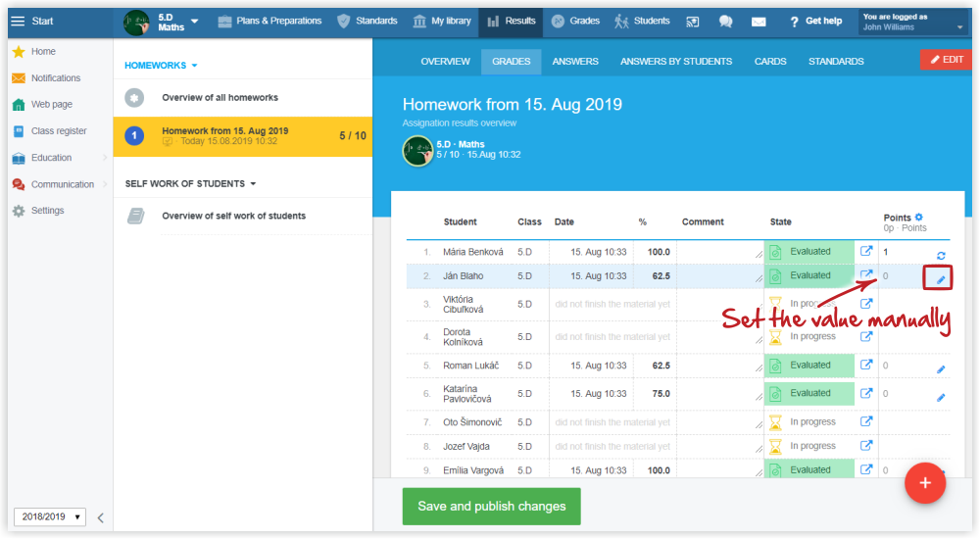Viewport: 980px width, 539px height.
Task: Open Jozef Vajda's result external link
Action: pyautogui.click(x=866, y=446)
